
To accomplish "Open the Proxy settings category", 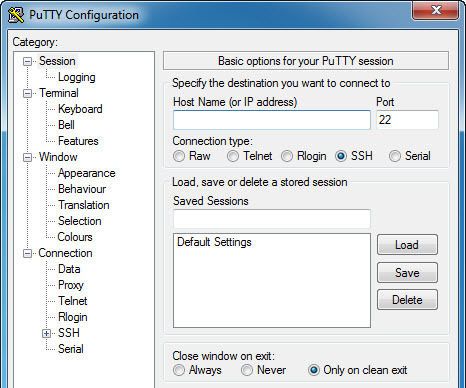I will tap(70, 285).
